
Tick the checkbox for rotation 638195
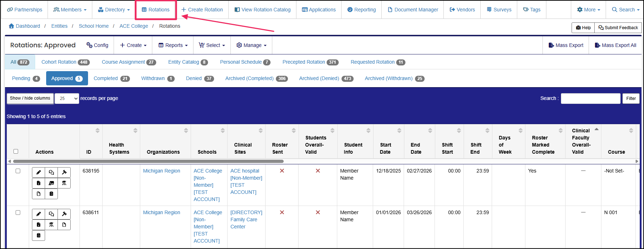click(18, 171)
